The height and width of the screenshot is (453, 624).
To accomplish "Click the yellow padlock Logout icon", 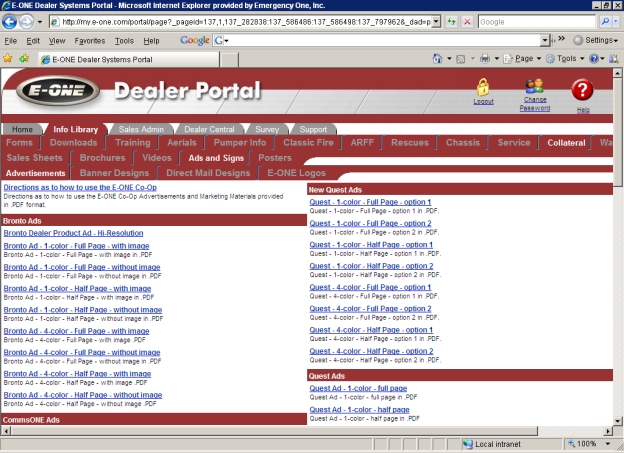I will (483, 87).
